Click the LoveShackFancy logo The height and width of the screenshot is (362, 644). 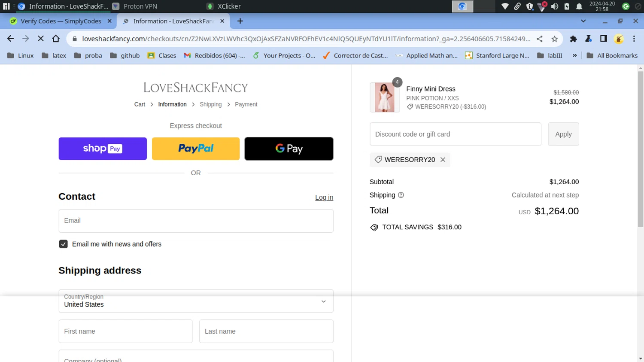click(x=196, y=88)
